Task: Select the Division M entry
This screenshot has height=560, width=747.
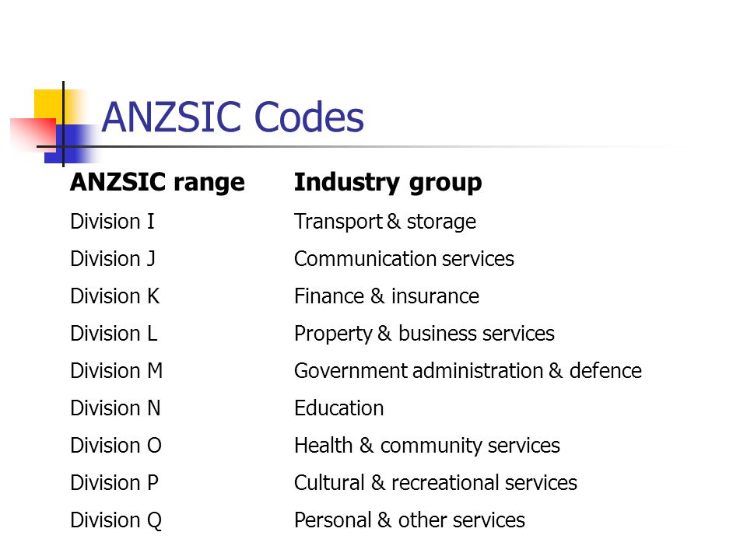Action: [117, 371]
